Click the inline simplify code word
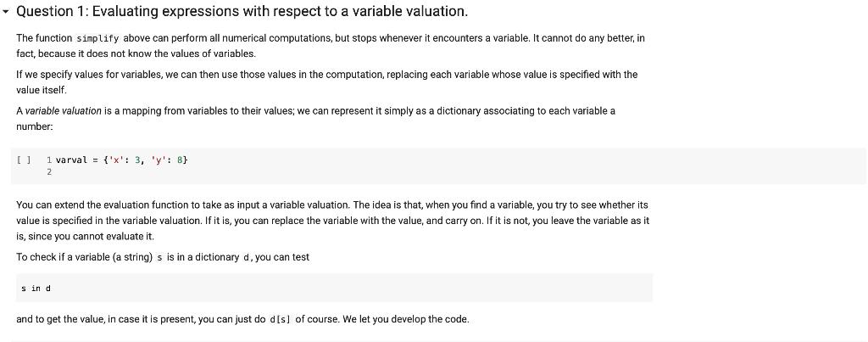Viewport: 868px width, 342px height. [97, 38]
